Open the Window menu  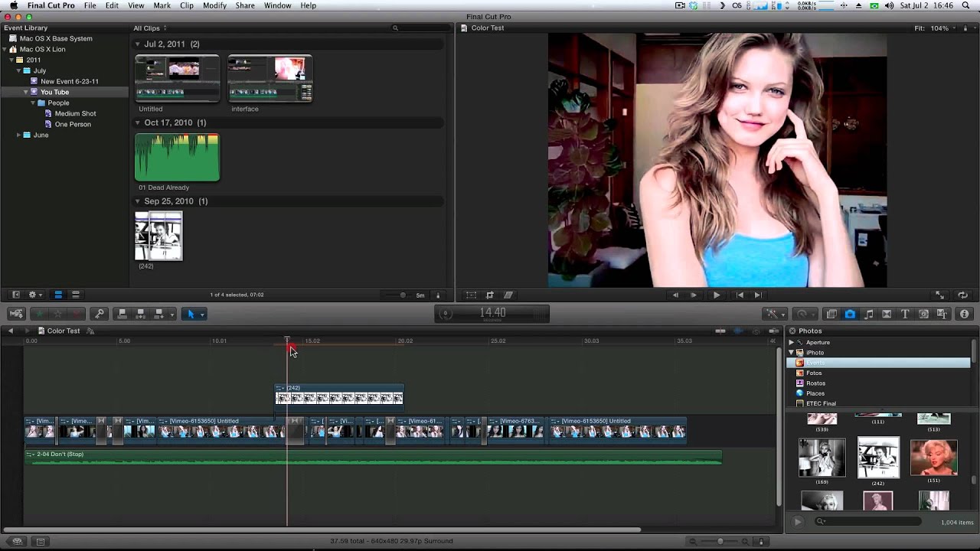click(277, 5)
